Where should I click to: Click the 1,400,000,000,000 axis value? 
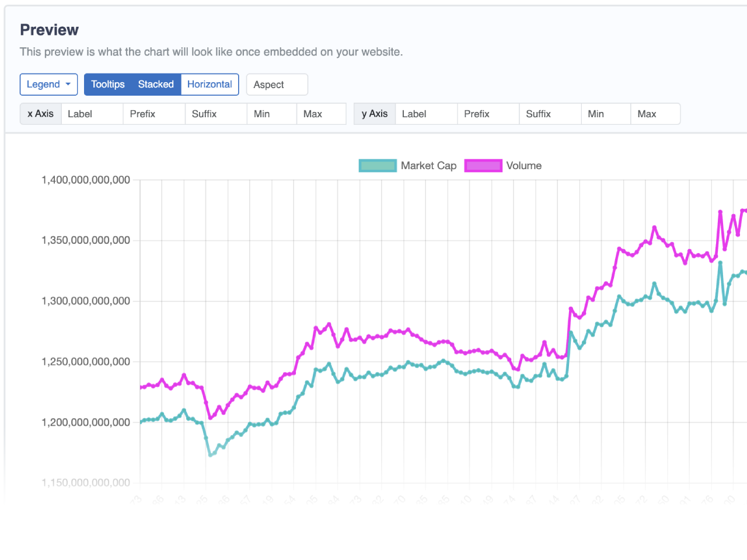click(x=86, y=180)
